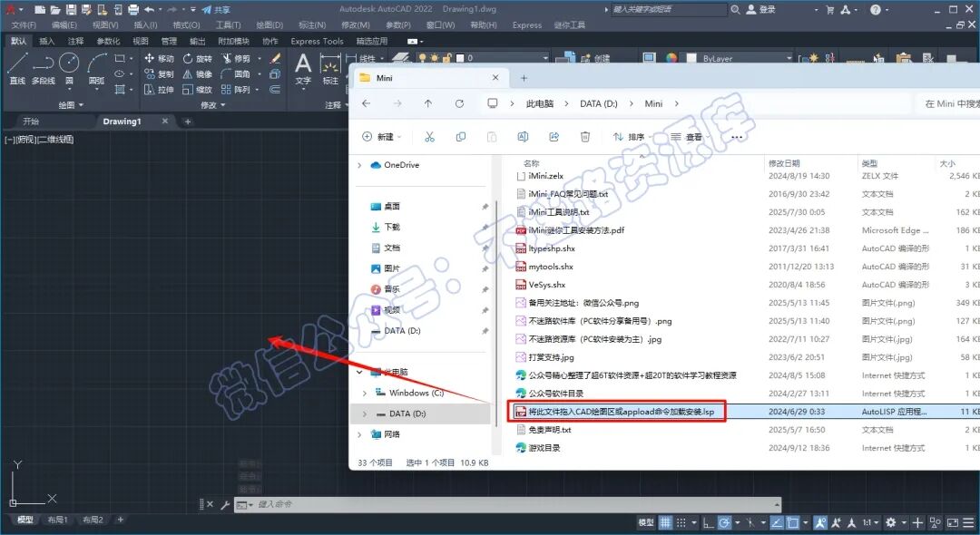Screen dimensions: 980x535
Task: Click the Open file icon in quick access toolbar
Action: coord(55,9)
